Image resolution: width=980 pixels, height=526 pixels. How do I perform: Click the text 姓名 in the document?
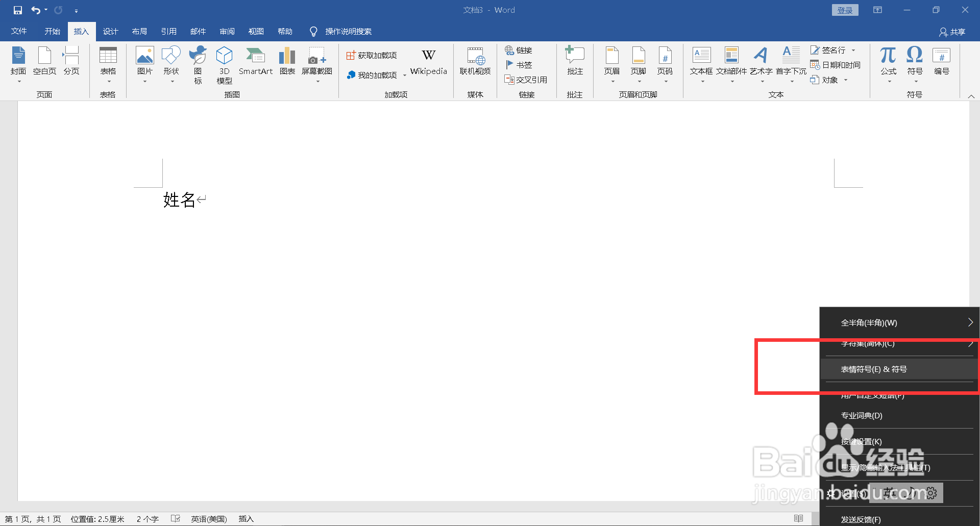click(179, 199)
